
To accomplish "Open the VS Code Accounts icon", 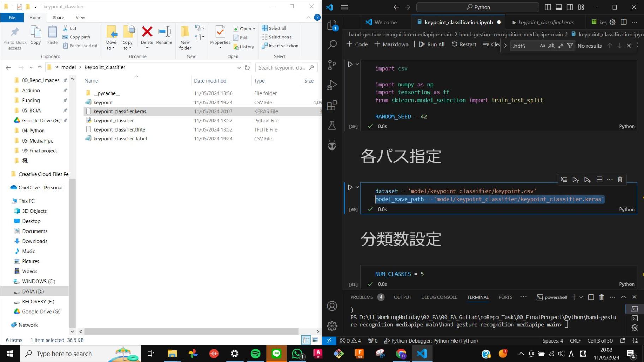I will pyautogui.click(x=332, y=306).
